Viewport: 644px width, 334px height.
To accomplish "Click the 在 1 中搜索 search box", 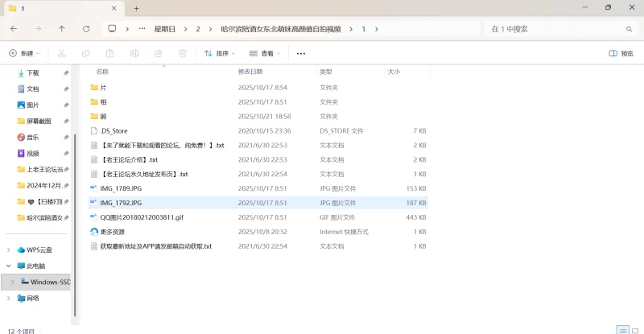I will (555, 29).
